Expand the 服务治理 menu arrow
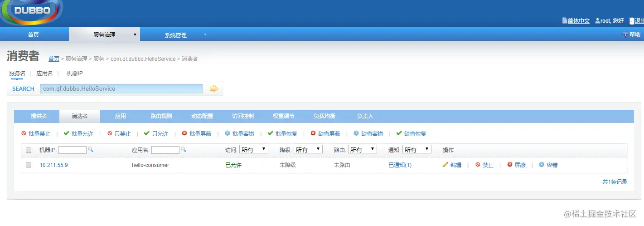Viewport: 644px width, 226px height. click(135, 34)
